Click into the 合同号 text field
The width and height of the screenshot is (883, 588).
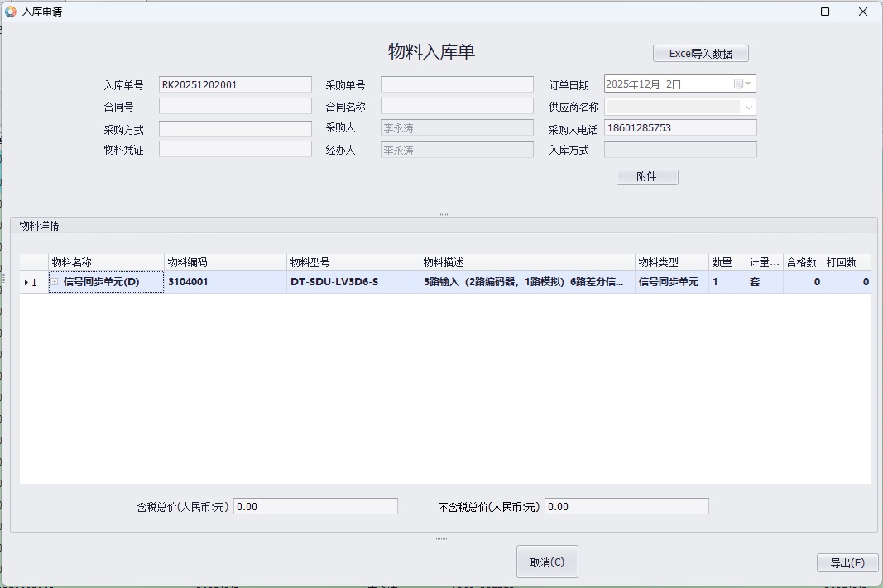[235, 106]
